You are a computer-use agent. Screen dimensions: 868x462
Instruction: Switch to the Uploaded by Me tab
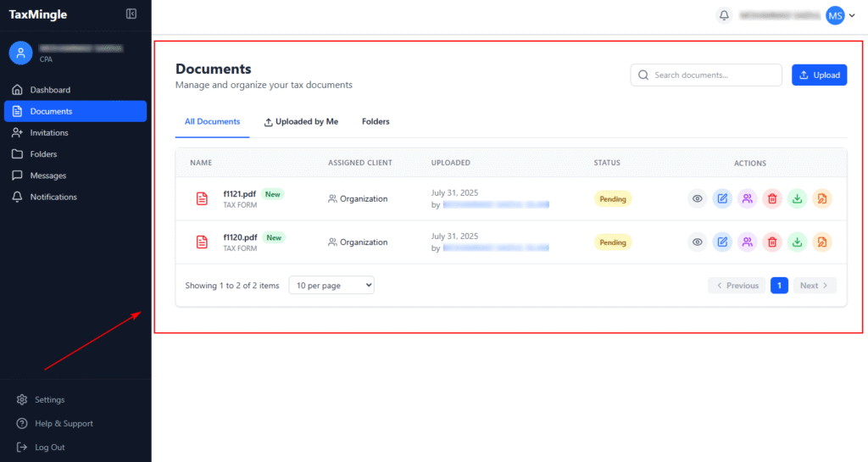point(301,122)
